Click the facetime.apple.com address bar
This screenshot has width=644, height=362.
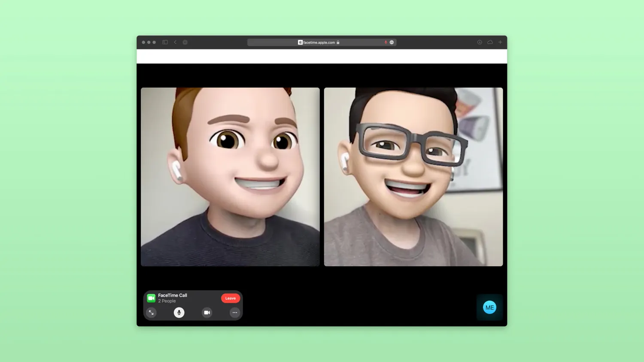[x=322, y=42]
